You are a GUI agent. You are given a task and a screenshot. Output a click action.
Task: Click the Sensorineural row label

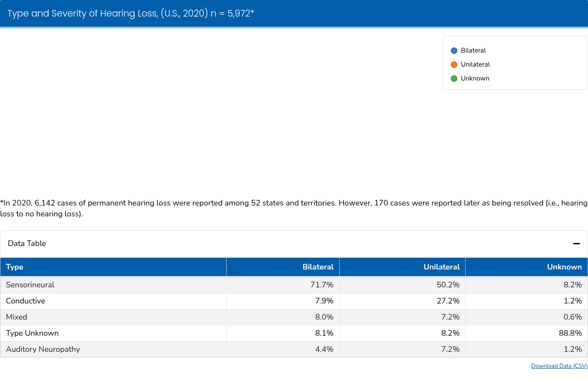30,285
